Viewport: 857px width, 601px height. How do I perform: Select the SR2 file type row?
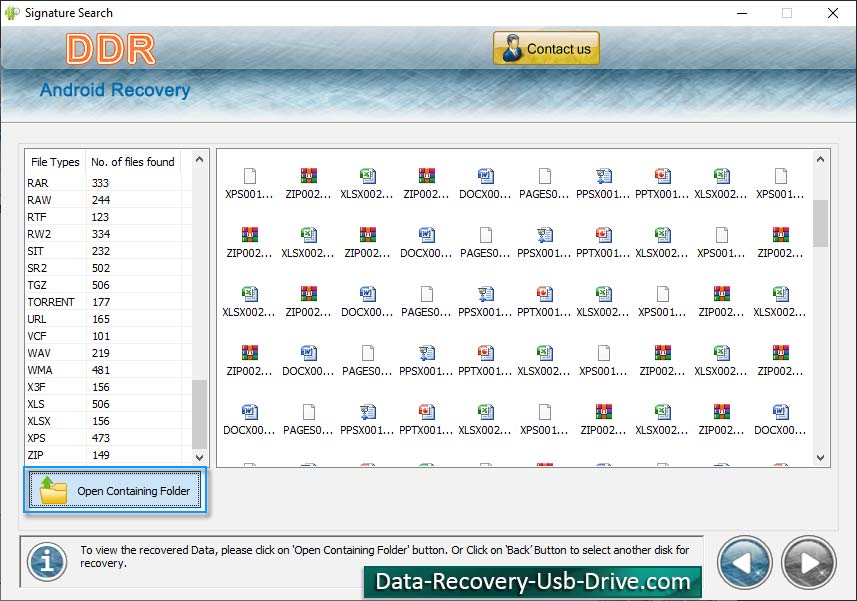(108, 268)
